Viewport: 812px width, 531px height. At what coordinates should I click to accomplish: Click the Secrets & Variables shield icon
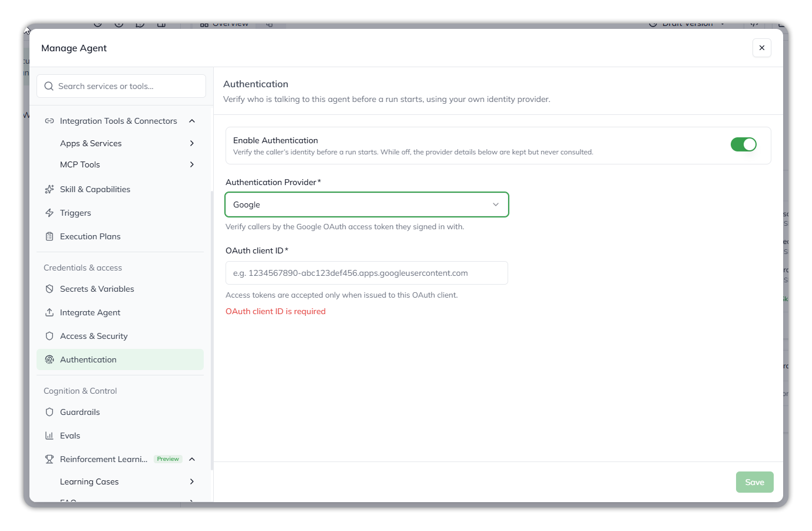coord(49,289)
